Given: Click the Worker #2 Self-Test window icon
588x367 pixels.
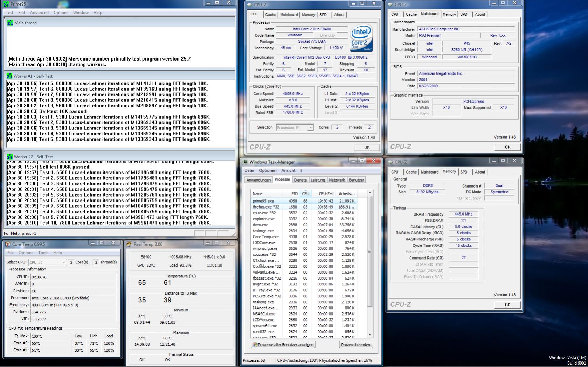Looking at the screenshot, I should pos(9,157).
